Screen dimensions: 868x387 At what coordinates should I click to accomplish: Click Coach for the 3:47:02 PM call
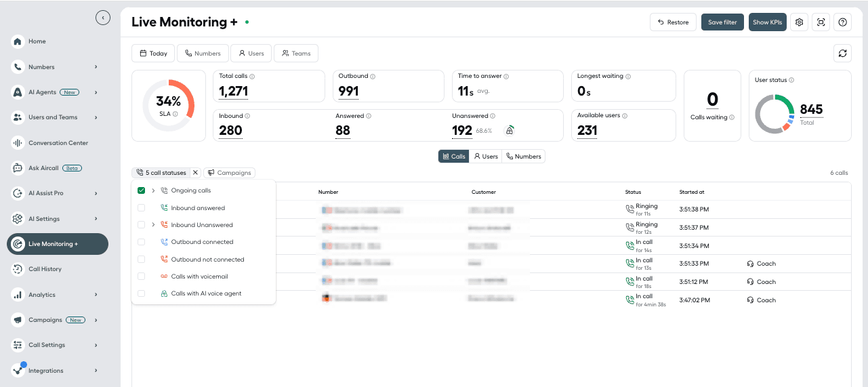[762, 300]
